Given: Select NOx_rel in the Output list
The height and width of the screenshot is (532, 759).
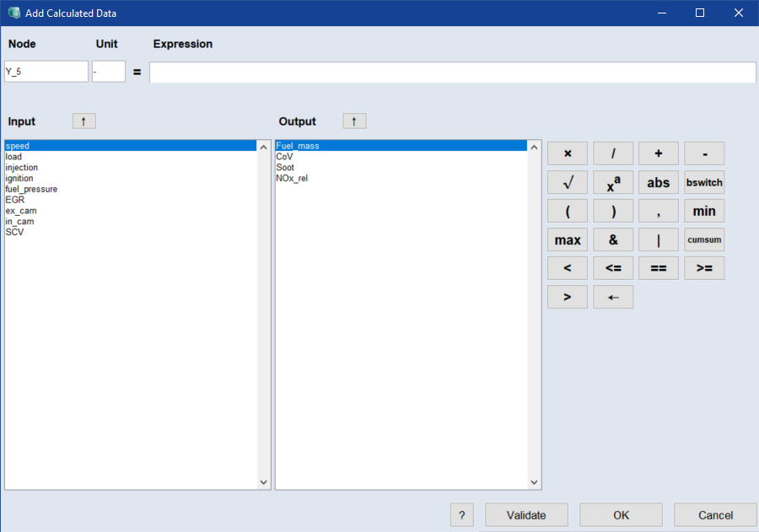Looking at the screenshot, I should coord(292,179).
